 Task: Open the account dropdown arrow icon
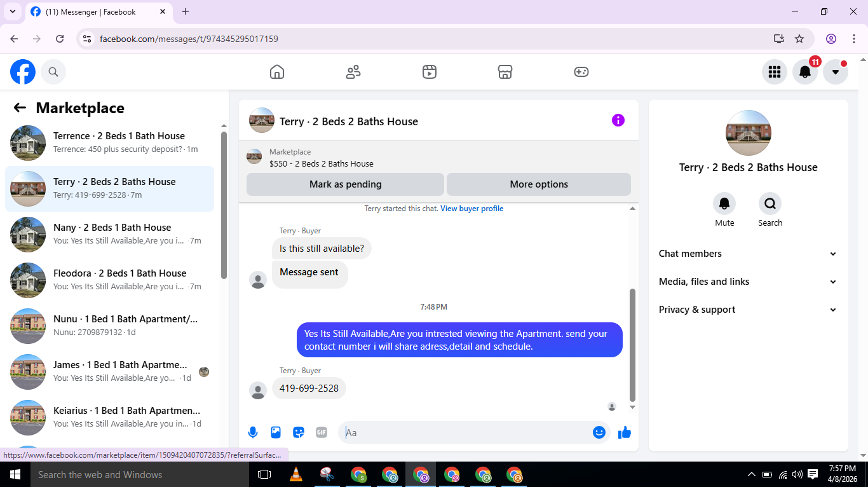[x=835, y=72]
